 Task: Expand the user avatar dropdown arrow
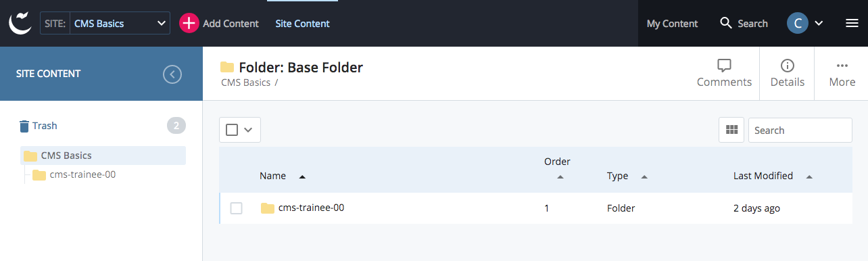point(819,23)
